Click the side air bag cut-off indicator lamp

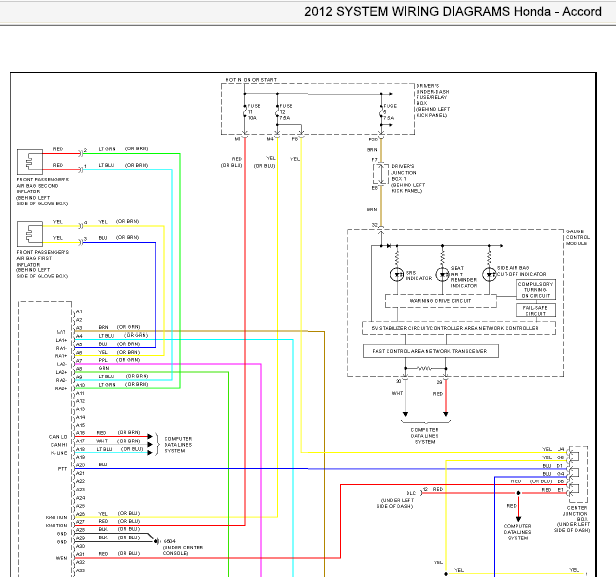(489, 275)
